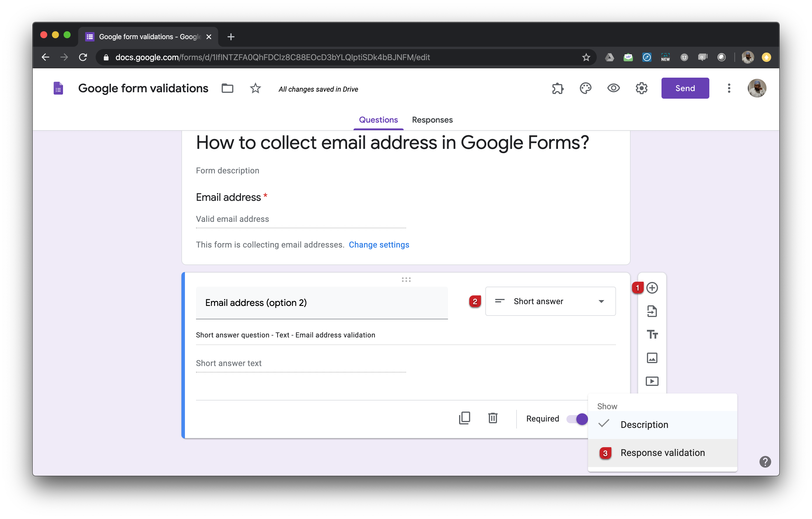Bookmark this page with star
Viewport: 812px width, 519px height.
point(586,57)
